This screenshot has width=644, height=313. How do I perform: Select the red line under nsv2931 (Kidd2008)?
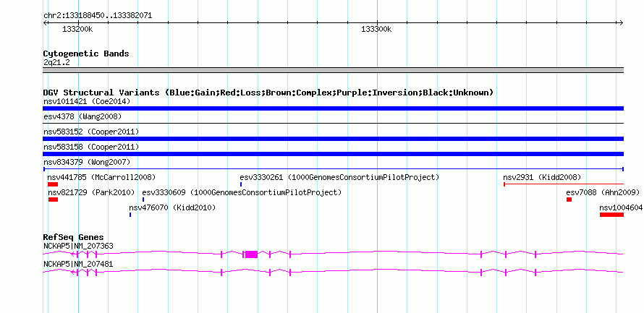click(x=564, y=184)
